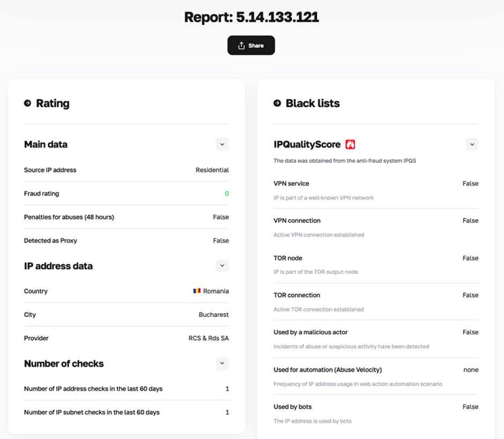Viewport: 504px width, 439px height.
Task: Click the False value for Detected as Proxy
Action: point(221,241)
